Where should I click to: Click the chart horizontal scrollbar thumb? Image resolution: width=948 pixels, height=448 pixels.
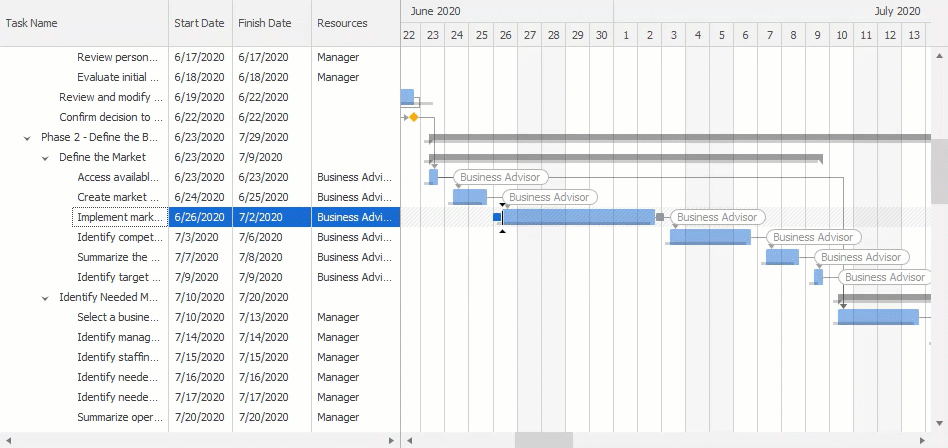[x=544, y=440]
